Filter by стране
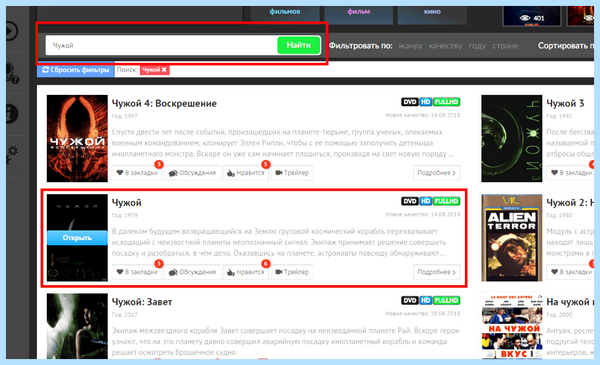This screenshot has width=600, height=365. [505, 46]
